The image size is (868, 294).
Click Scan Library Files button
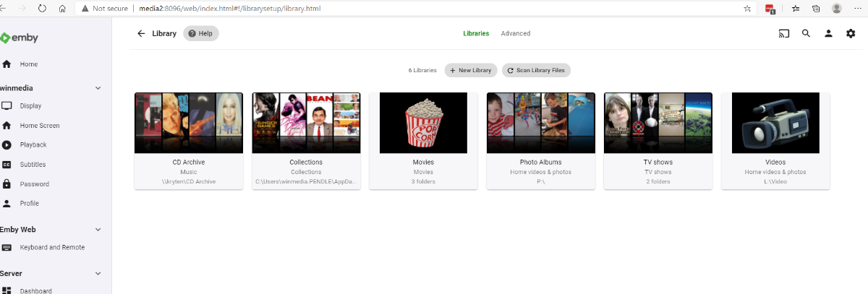536,70
